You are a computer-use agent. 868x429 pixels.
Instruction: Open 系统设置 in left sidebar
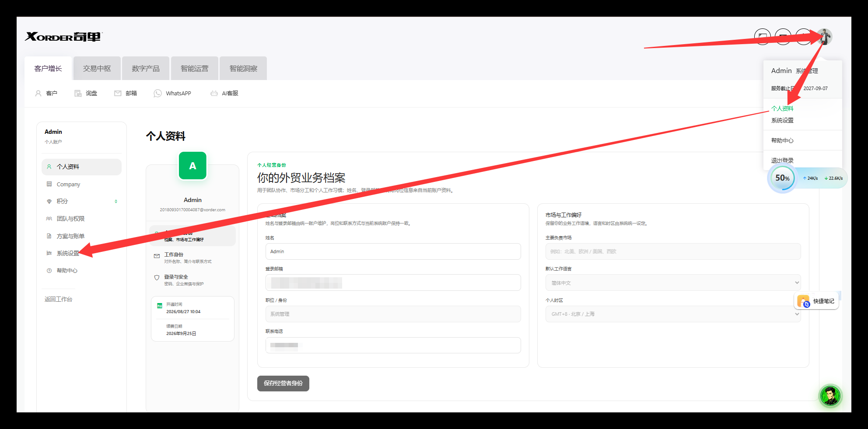(81, 253)
